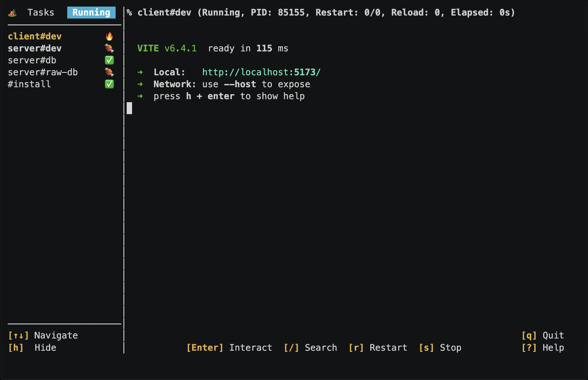Screen dimensions: 588x380
Task: Select the client#dev task
Action: 35,36
